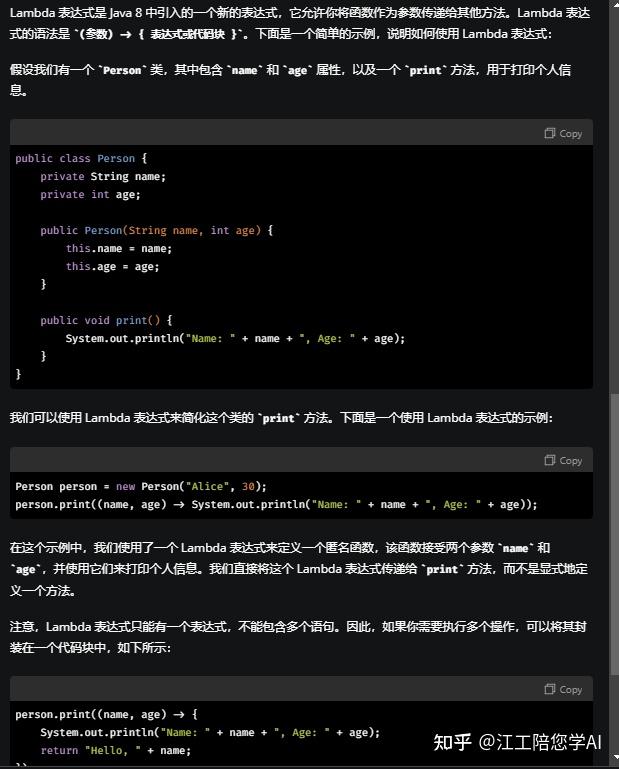The image size is (619, 769).
Task: Click the single-line 'person.print((name, age) ->' println statement
Action: pos(276,505)
